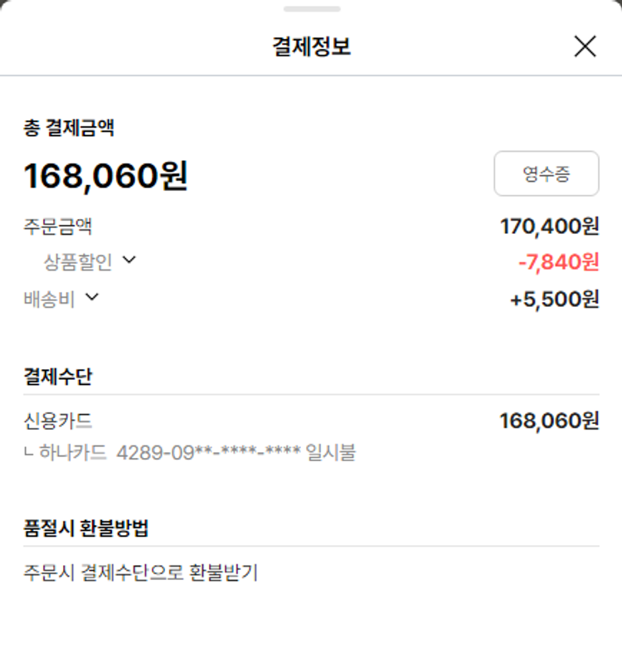This screenshot has width=622, height=672.
Task: Expand the 배송비 chevron arrow
Action: tap(92, 297)
